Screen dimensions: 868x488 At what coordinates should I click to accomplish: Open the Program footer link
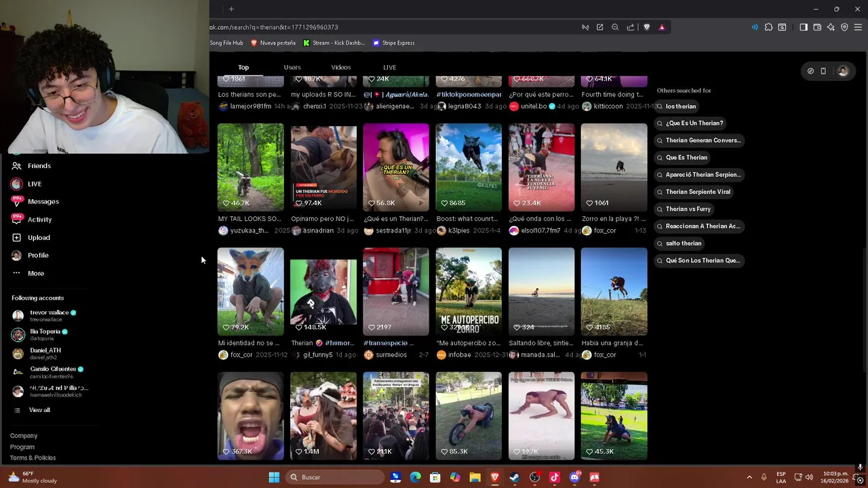coord(22,447)
